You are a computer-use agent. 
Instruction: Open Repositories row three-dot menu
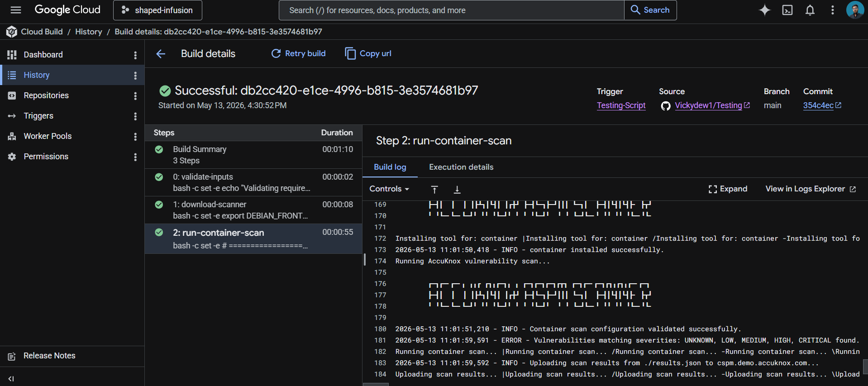135,96
